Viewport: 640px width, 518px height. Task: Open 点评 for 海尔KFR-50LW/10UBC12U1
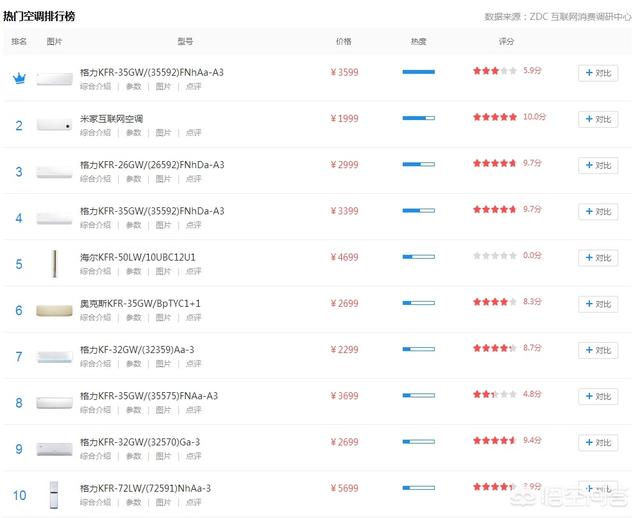193,271
